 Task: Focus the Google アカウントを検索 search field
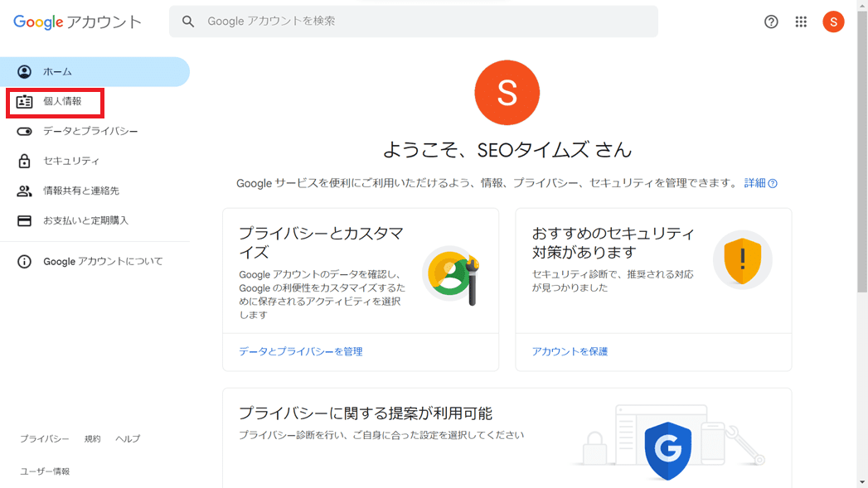pyautogui.click(x=414, y=22)
